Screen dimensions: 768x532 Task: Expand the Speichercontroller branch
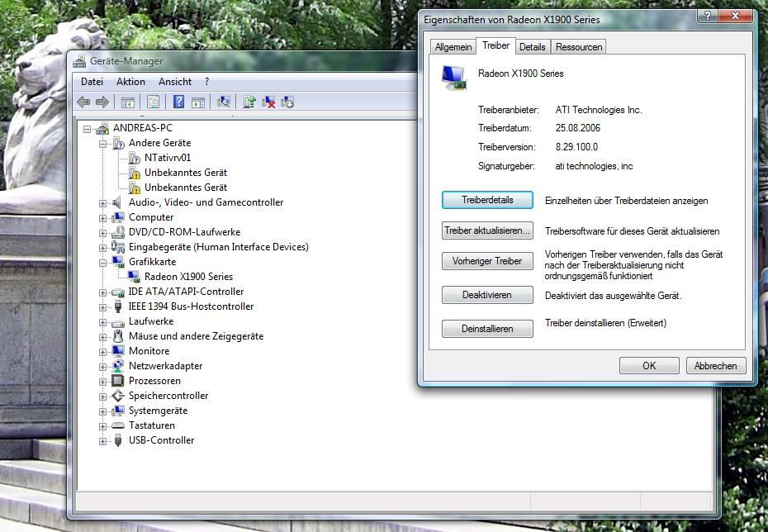coord(102,397)
